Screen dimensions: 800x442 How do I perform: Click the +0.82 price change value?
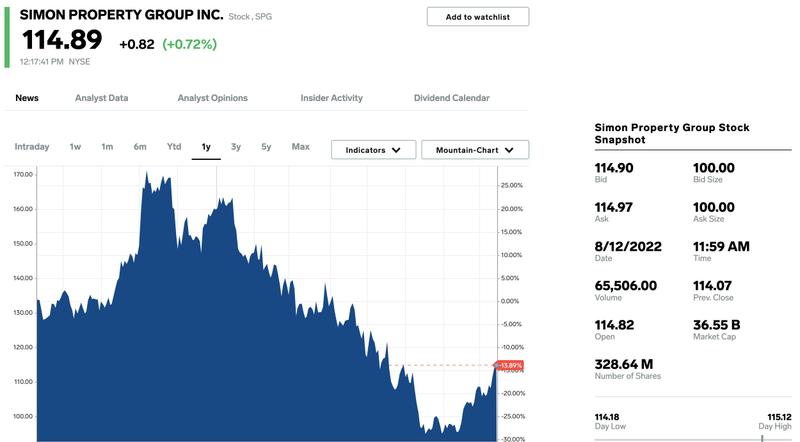tap(137, 44)
